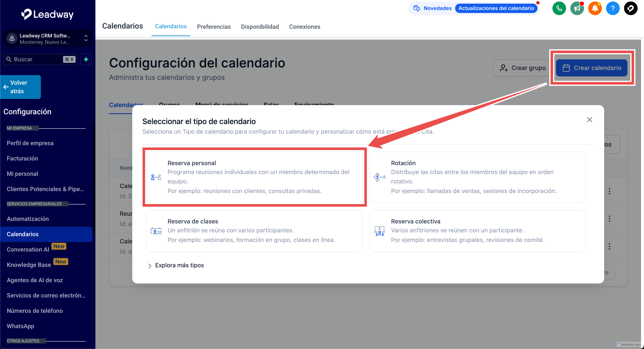Open the Disponibilidad tab
Image resolution: width=644 pixels, height=349 pixels.
[x=260, y=27]
